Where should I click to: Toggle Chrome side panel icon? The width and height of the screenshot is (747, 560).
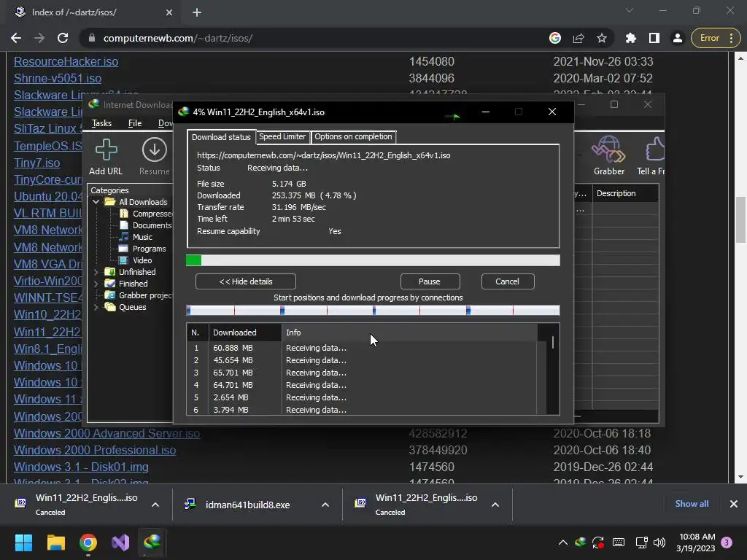pos(654,38)
